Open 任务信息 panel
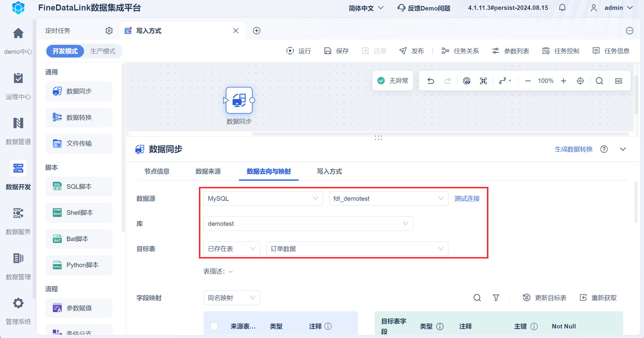 611,51
